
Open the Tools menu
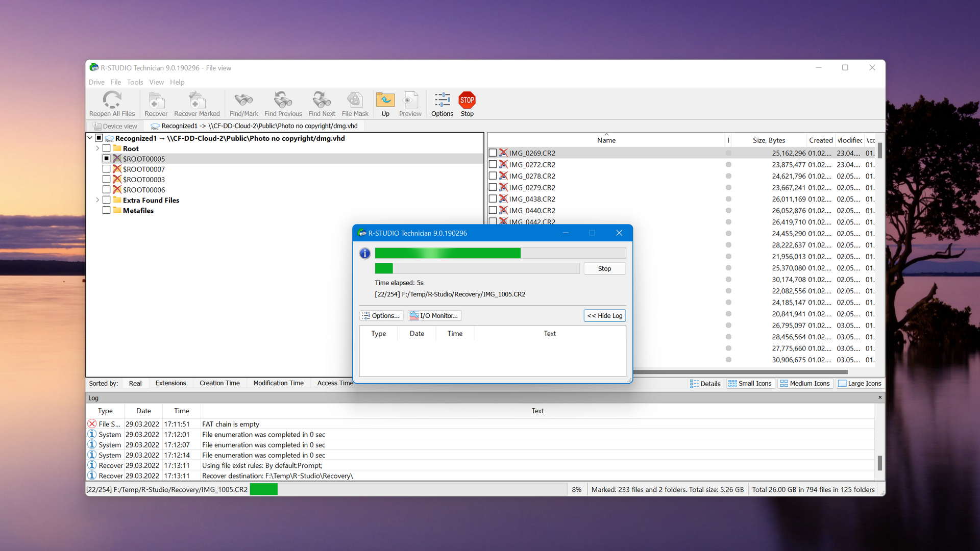click(135, 82)
